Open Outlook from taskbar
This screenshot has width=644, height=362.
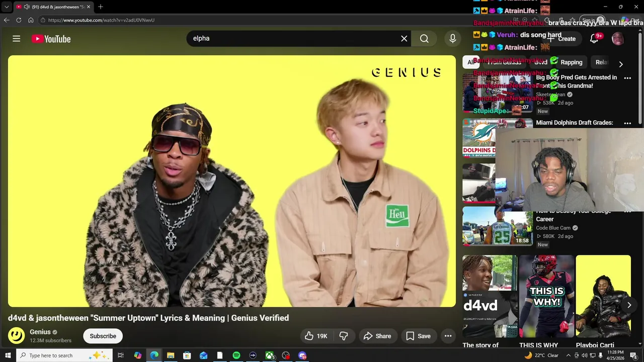(203, 355)
